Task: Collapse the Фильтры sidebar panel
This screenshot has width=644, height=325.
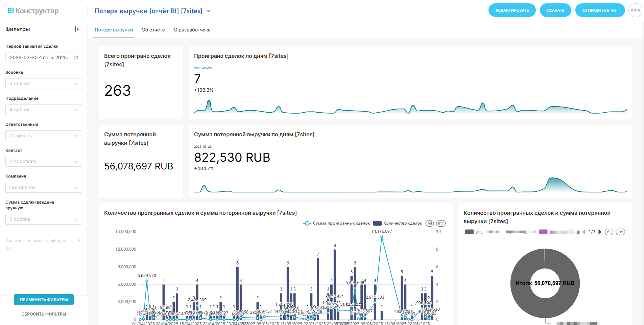Action: [78, 29]
